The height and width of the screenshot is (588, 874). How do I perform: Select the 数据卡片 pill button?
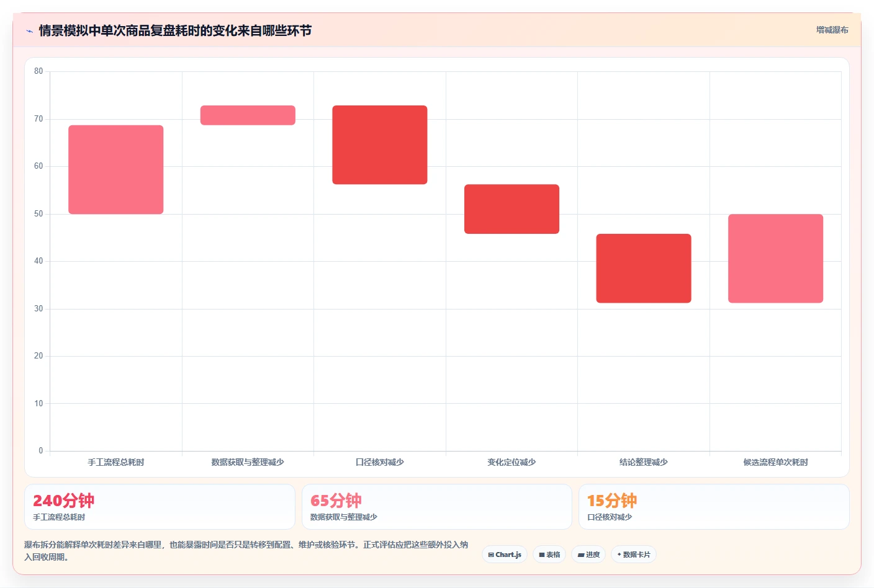pyautogui.click(x=634, y=555)
